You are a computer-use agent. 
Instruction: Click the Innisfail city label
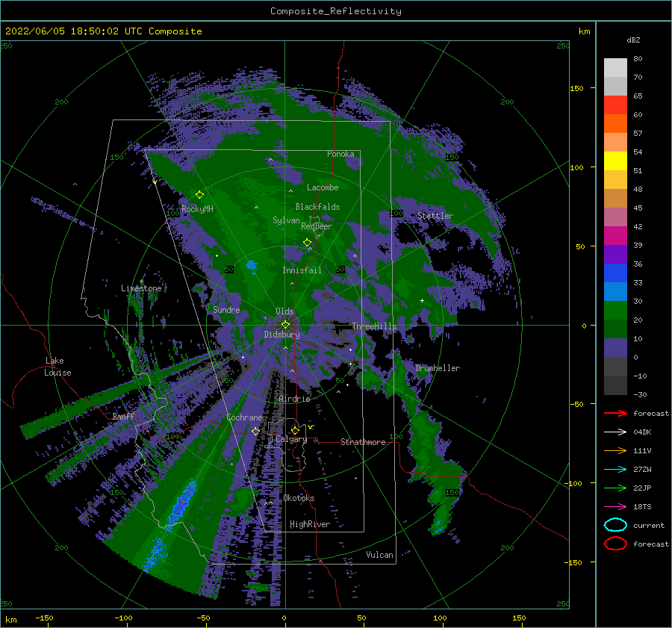pos(302,270)
